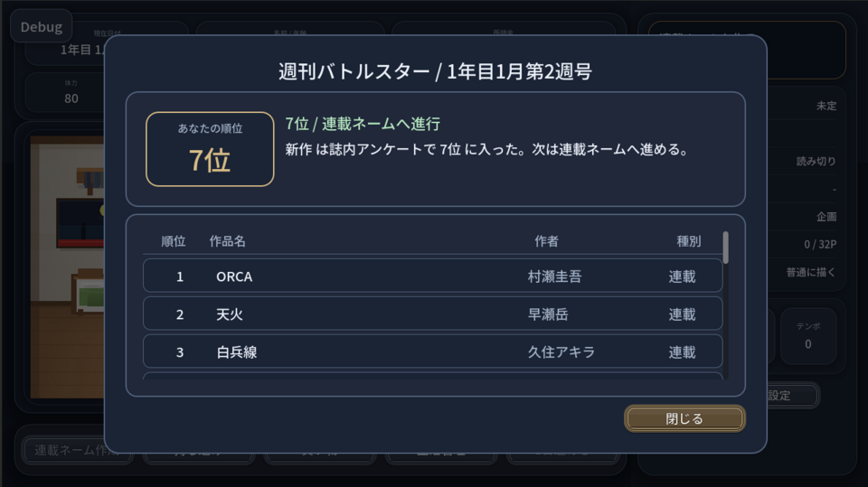The height and width of the screenshot is (487, 868).
Task: Click the 順位 column header
Action: click(x=174, y=241)
